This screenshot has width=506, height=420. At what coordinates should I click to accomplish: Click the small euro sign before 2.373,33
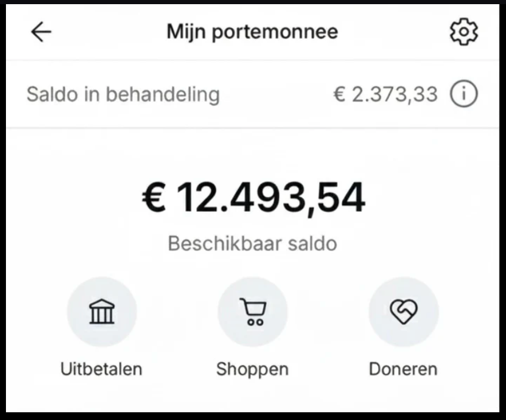[339, 95]
